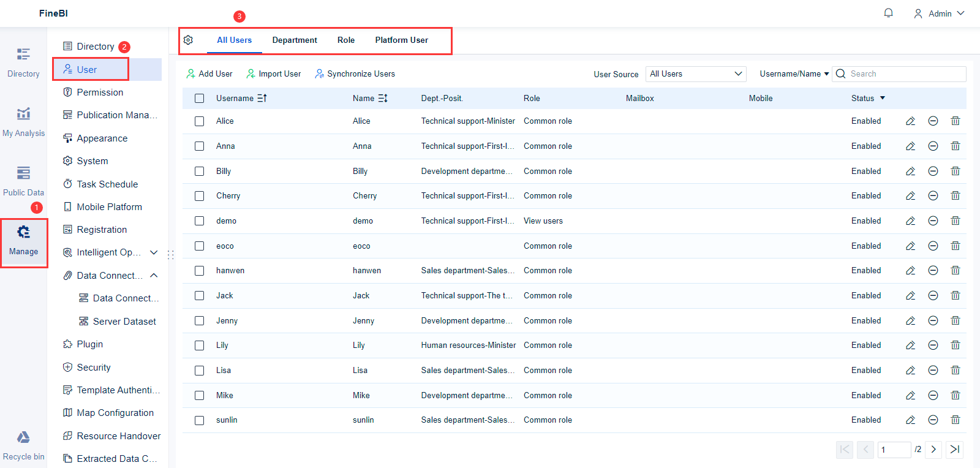Viewport: 980px width, 468px height.
Task: Click Synchronize Users
Action: pyautogui.click(x=355, y=74)
